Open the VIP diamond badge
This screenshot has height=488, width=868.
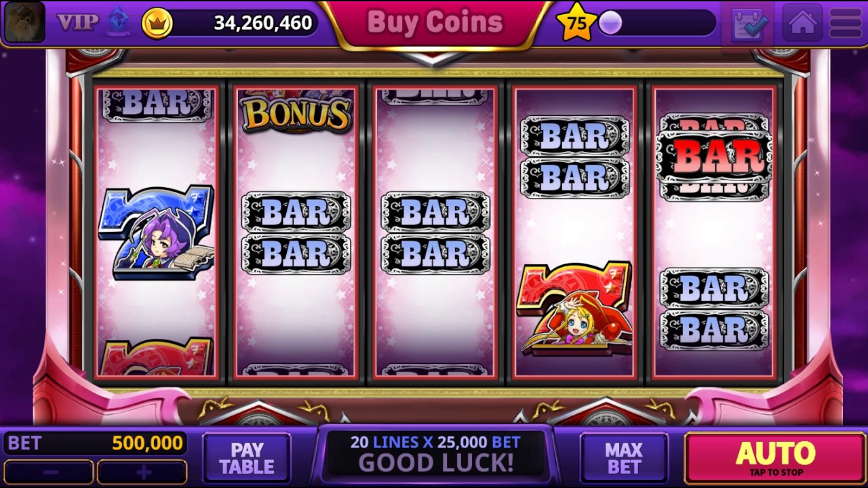117,22
